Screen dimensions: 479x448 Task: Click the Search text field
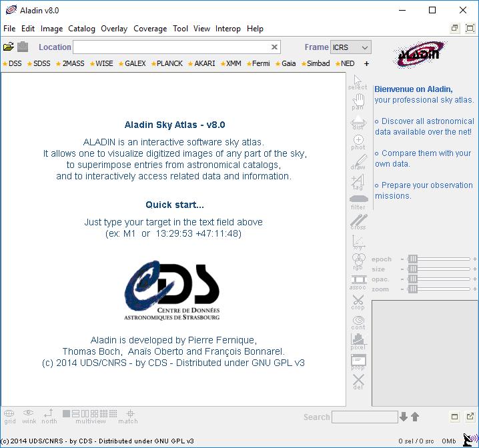coord(365,417)
